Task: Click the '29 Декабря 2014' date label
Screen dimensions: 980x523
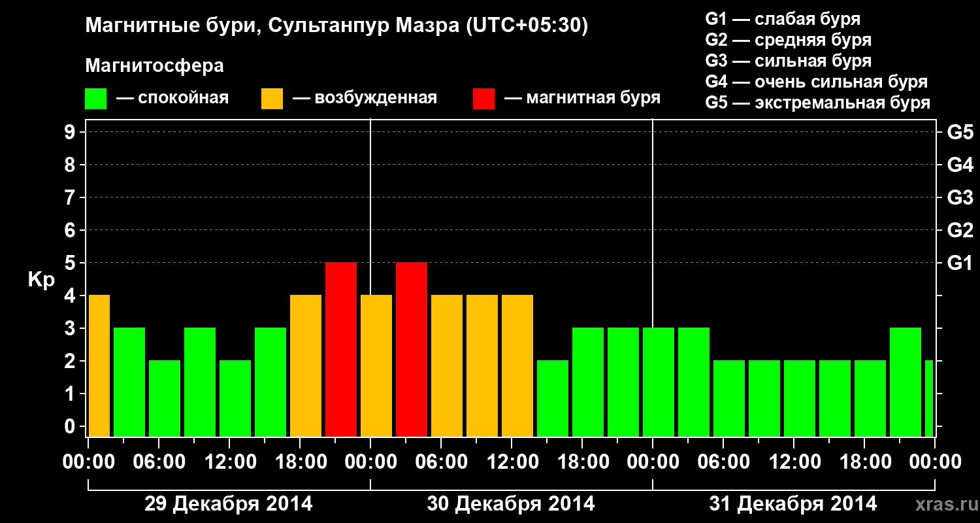Action: (229, 504)
